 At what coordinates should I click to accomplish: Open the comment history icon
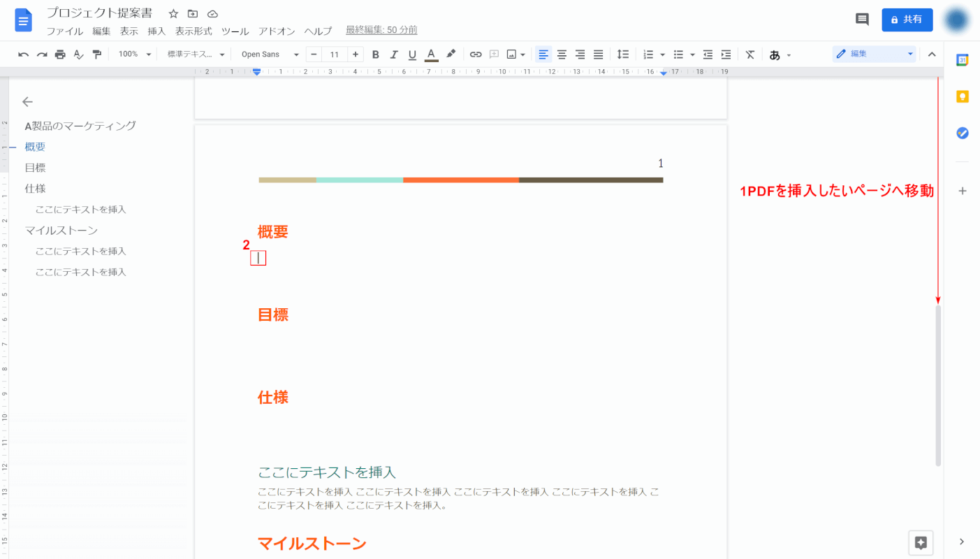[x=862, y=20]
